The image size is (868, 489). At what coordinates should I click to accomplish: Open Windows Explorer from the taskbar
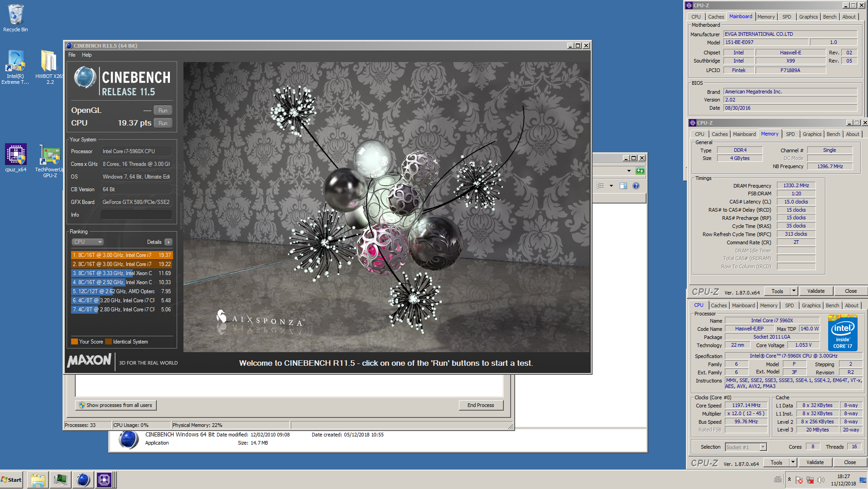(38, 480)
